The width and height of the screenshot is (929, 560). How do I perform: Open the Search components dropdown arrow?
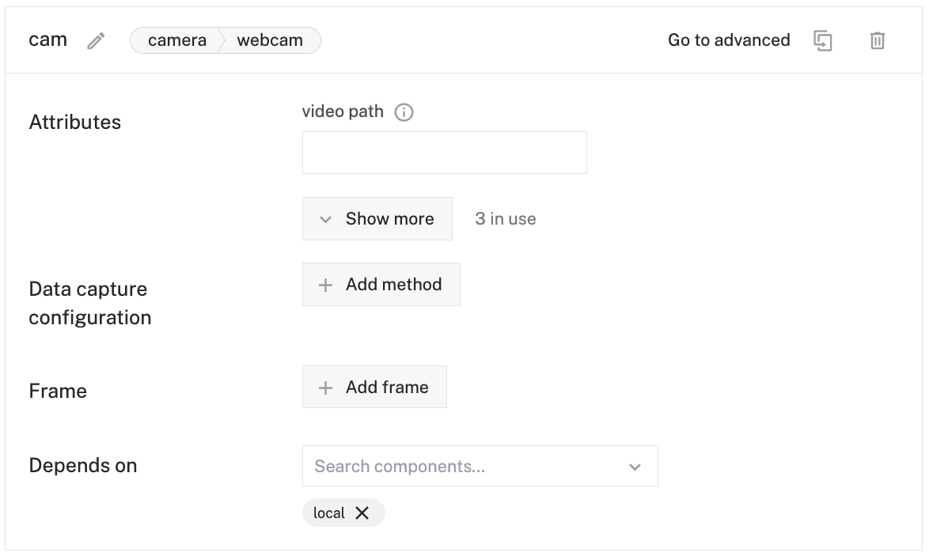pyautogui.click(x=635, y=467)
